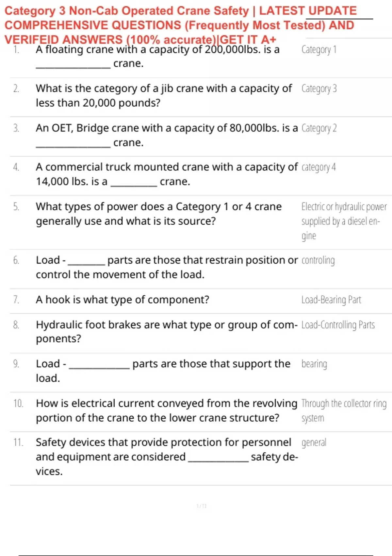Select the hydraulic foot brakes question
This screenshot has height=556, width=392.
point(167,331)
